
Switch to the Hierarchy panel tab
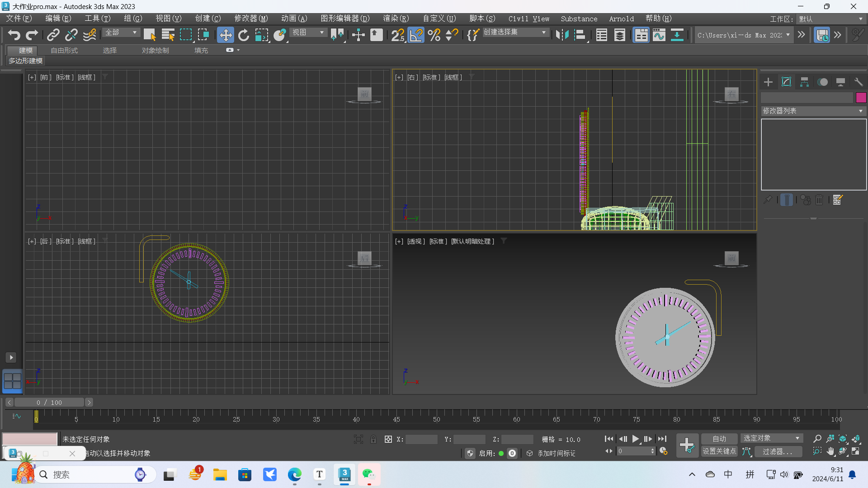(x=804, y=82)
